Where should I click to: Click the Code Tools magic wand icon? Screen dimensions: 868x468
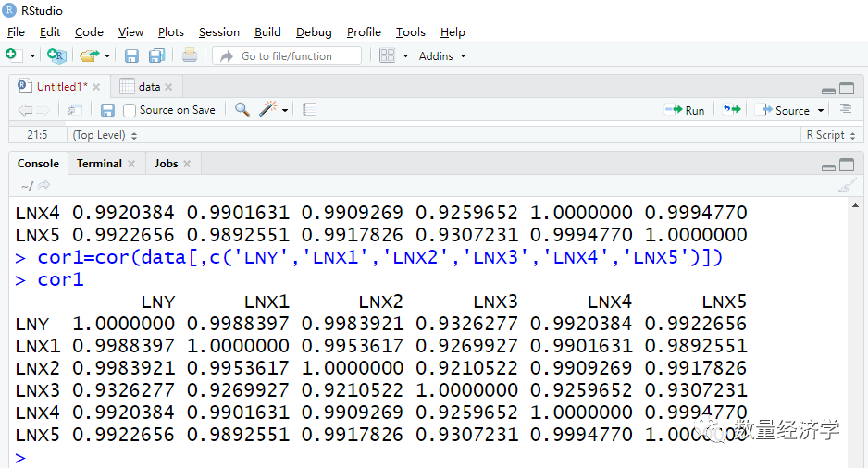(268, 109)
